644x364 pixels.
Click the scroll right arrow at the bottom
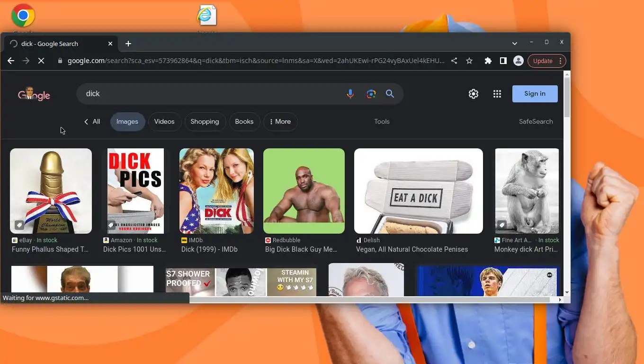pos(560,300)
